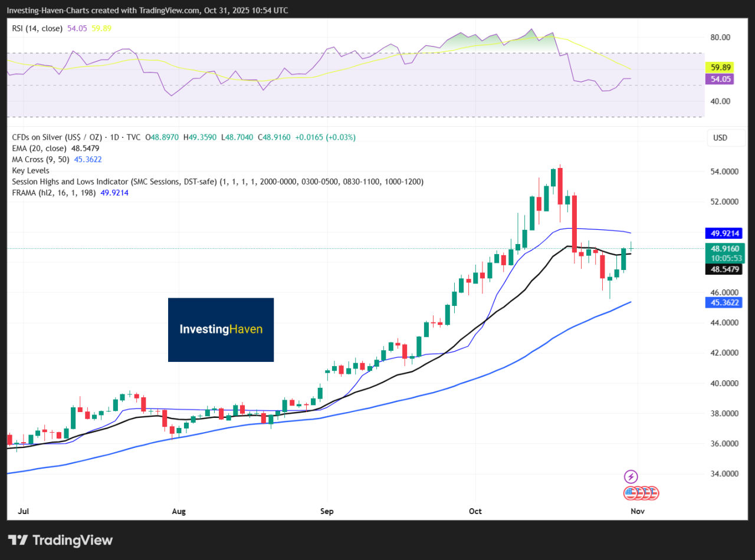Click the purple 54.05 RSI value label

click(x=720, y=78)
